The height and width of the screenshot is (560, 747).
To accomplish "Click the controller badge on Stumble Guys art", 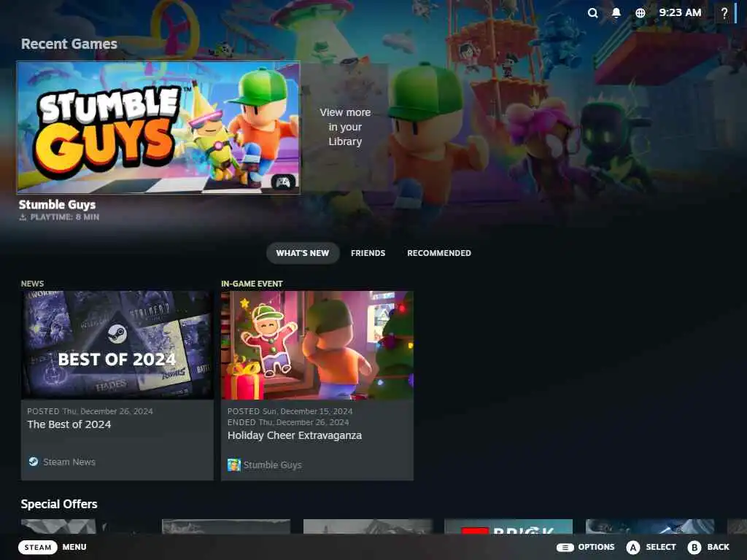I will click(284, 182).
